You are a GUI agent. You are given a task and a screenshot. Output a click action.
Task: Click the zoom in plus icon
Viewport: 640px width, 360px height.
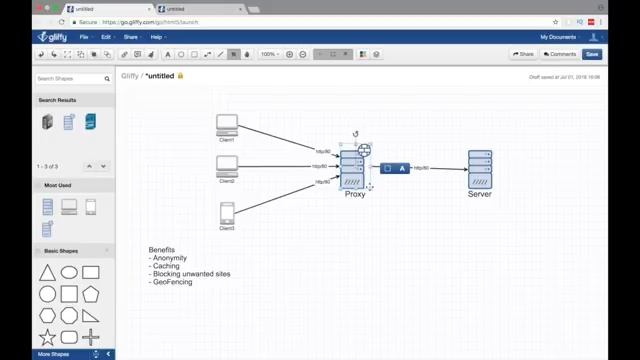click(x=289, y=54)
